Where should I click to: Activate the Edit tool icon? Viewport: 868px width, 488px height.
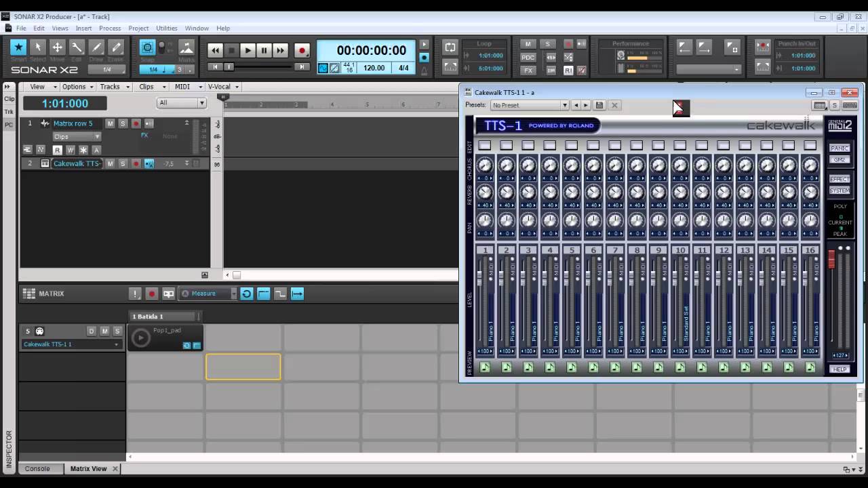click(77, 47)
